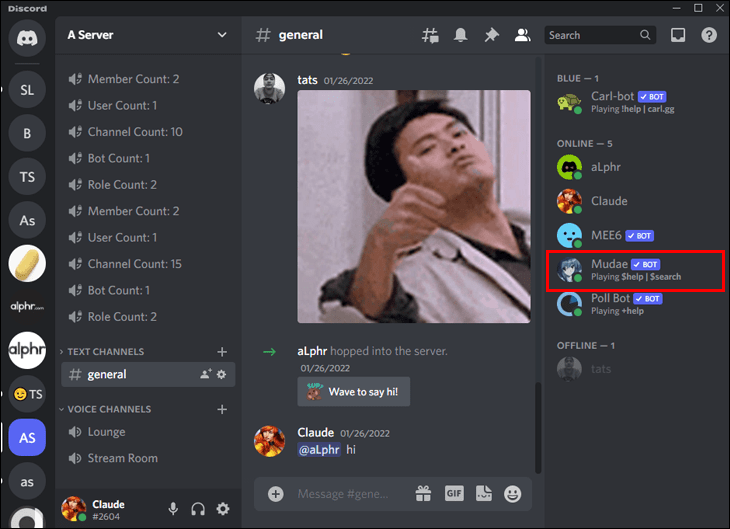Open Discord home direct messages icon
The height and width of the screenshot is (529, 730).
27,38
